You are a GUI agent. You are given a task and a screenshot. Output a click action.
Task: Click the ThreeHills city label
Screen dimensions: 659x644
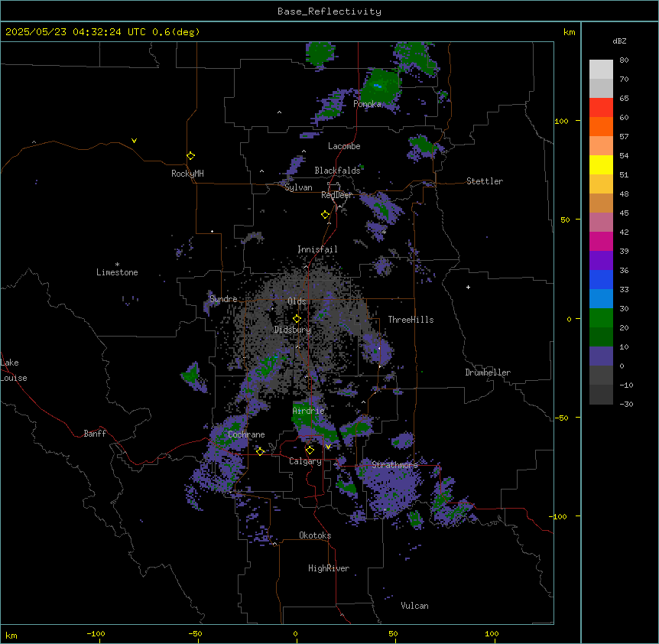point(411,320)
